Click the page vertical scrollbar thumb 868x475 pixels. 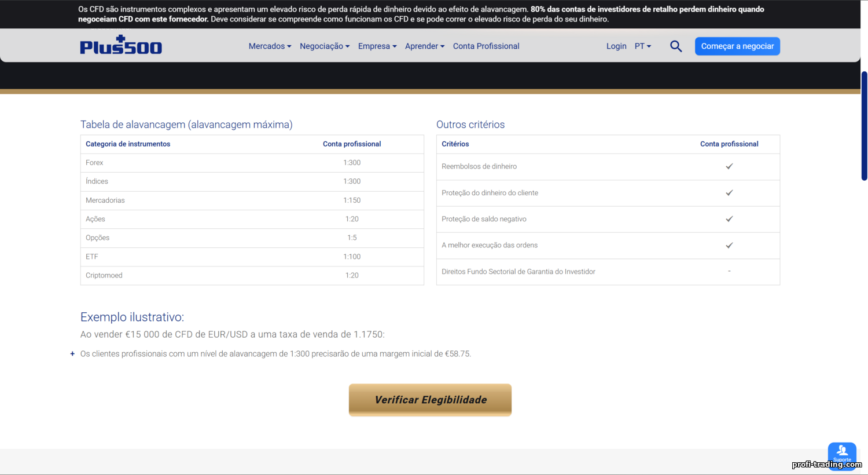coord(864,126)
